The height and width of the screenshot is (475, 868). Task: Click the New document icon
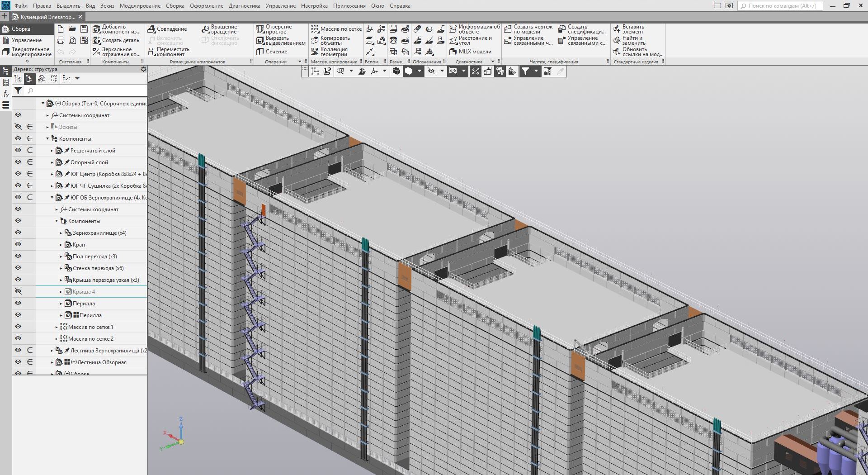61,29
